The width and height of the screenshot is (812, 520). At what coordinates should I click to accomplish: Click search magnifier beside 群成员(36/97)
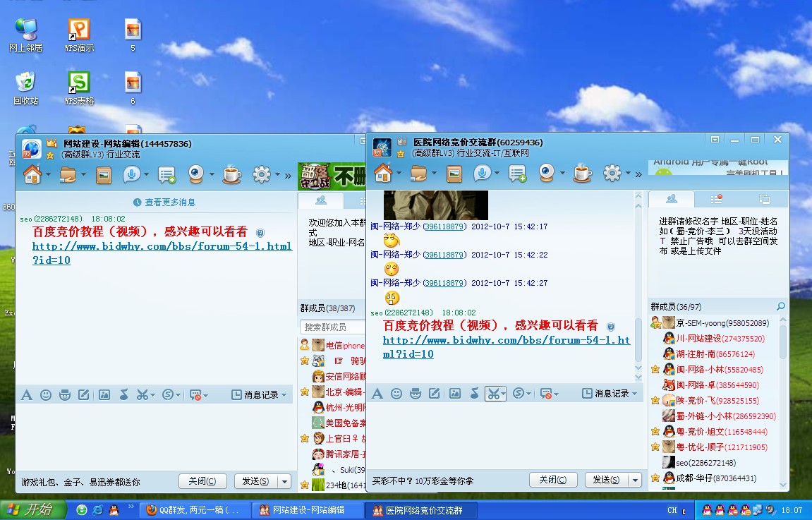pyautogui.click(x=780, y=306)
